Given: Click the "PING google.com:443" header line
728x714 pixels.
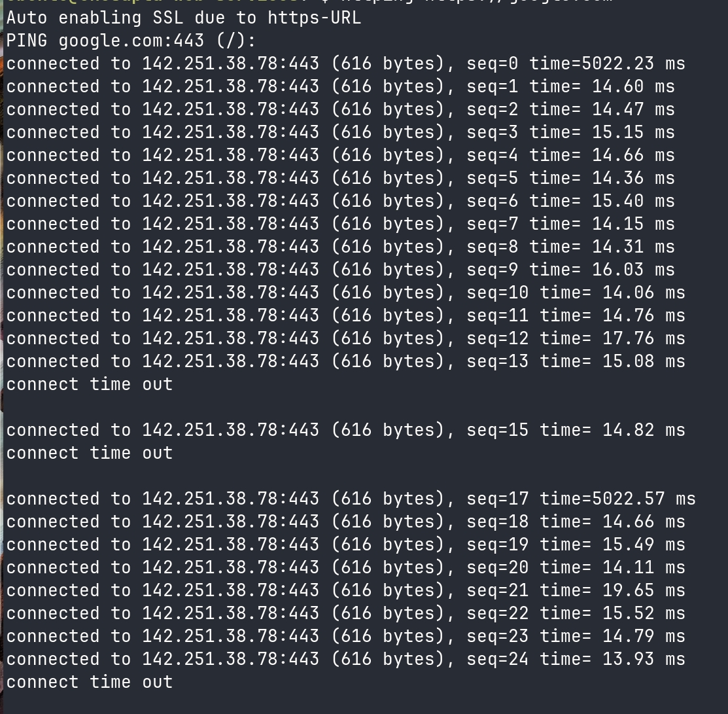Looking at the screenshot, I should coord(131,41).
